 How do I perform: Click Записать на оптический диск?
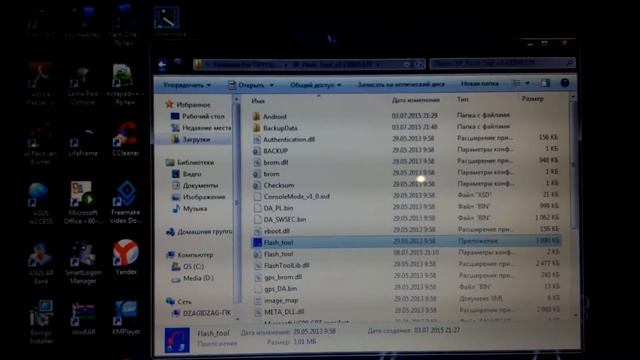(x=401, y=84)
